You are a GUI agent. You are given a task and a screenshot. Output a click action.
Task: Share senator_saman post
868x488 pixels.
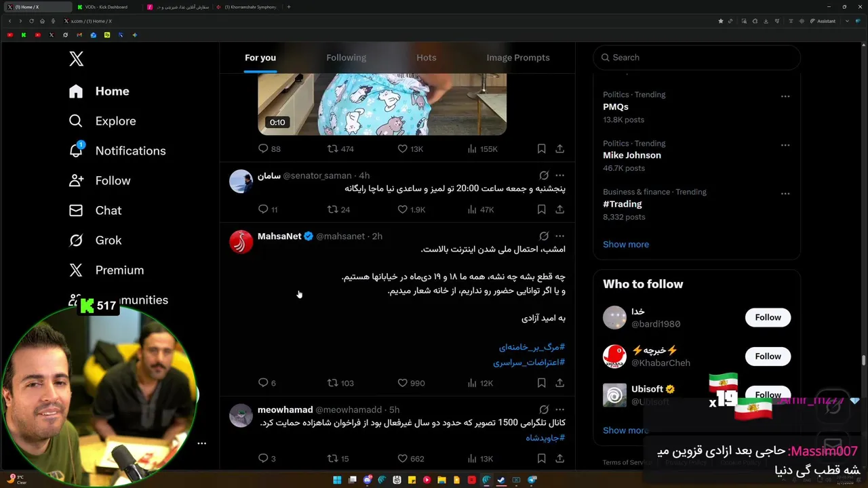pos(560,209)
